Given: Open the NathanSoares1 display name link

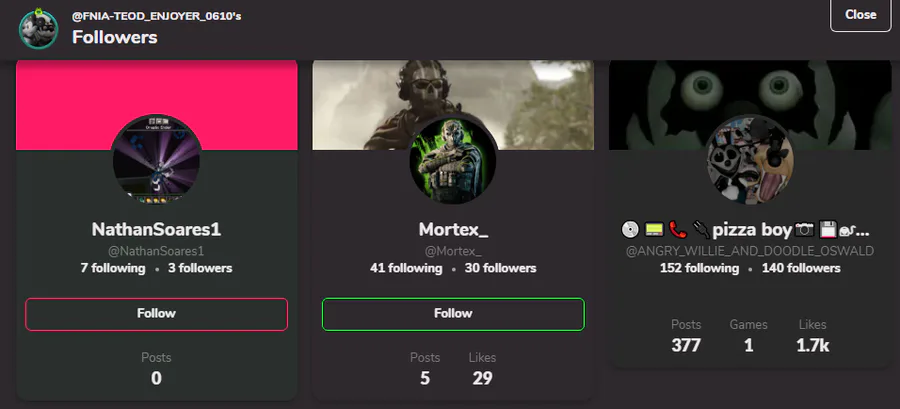Looking at the screenshot, I should 156,229.
